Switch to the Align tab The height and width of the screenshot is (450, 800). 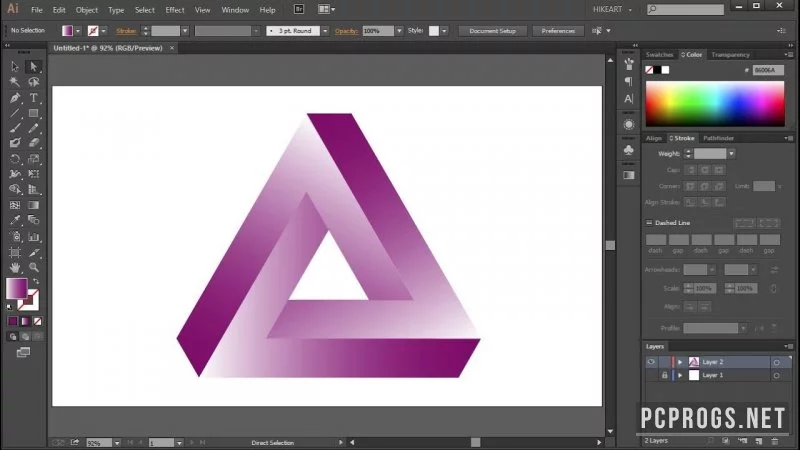(x=654, y=138)
